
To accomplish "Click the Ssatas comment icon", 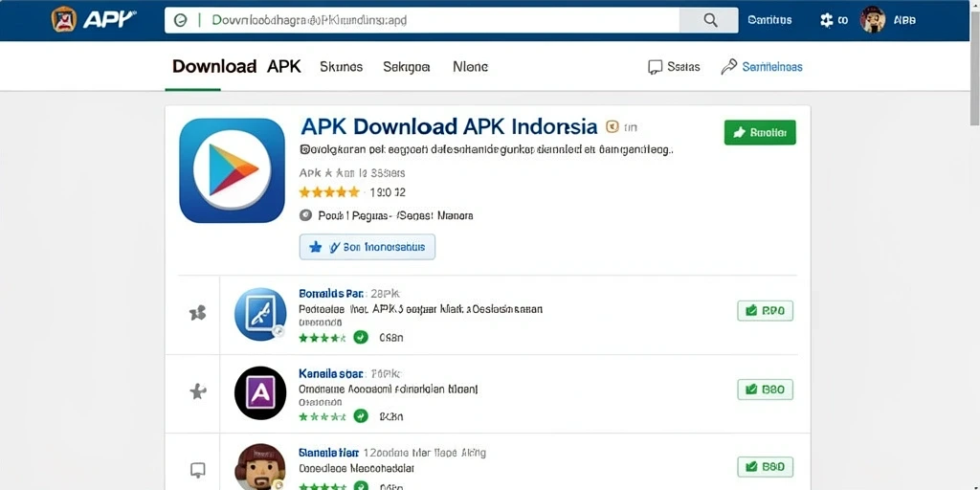I will [x=655, y=67].
